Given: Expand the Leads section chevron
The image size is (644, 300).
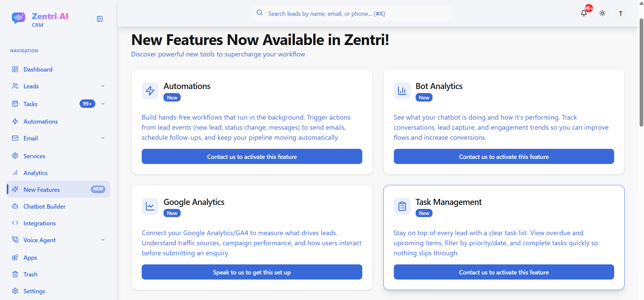Looking at the screenshot, I should click(103, 86).
